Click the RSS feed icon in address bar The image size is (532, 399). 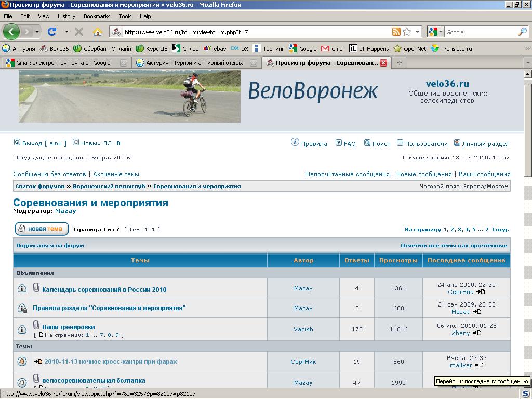click(x=396, y=32)
